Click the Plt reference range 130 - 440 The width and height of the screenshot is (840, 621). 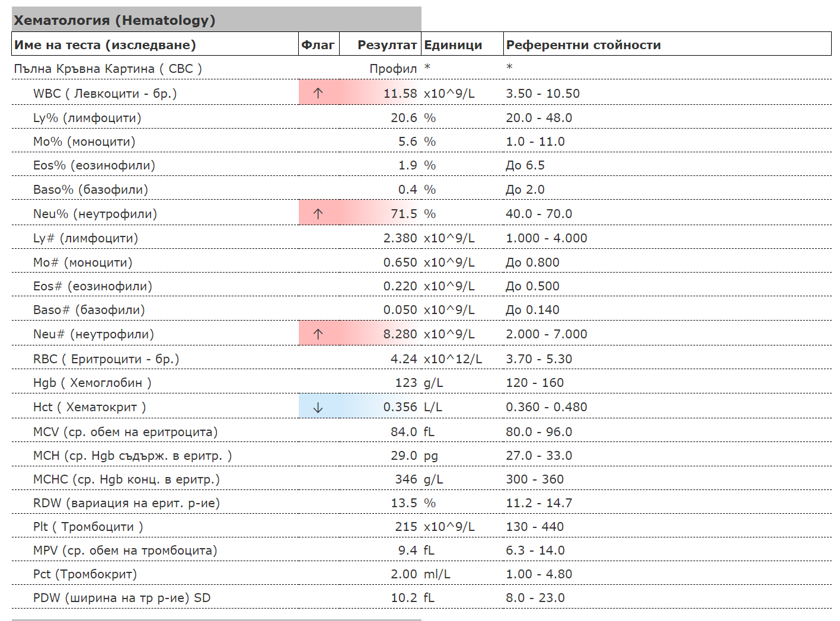535,527
